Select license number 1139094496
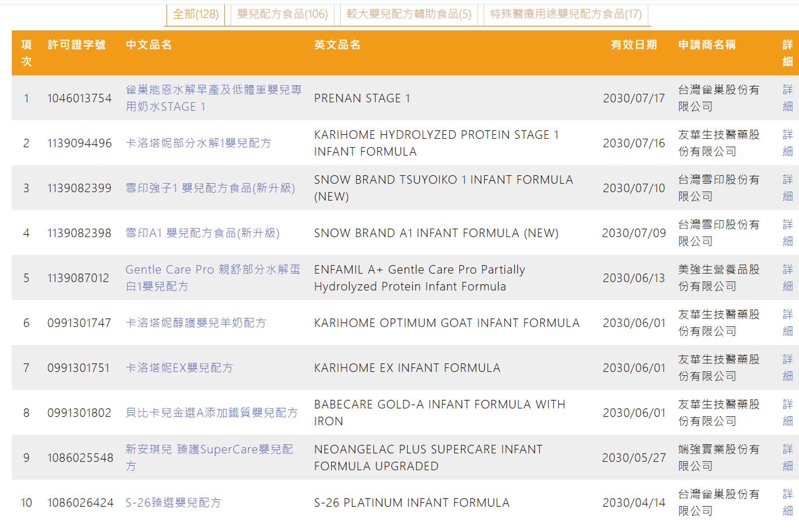This screenshot has width=799, height=532. (x=79, y=143)
